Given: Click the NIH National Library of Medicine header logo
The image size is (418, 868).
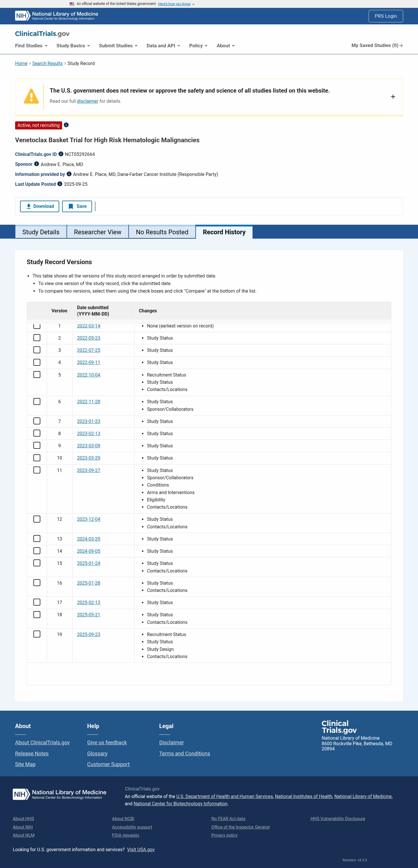Looking at the screenshot, I should [57, 16].
